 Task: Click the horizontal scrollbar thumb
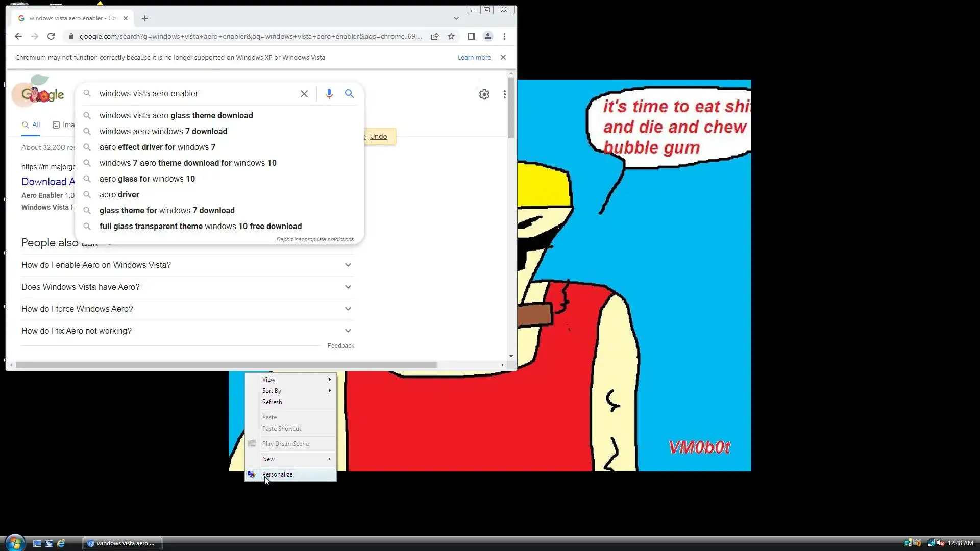pos(226,365)
